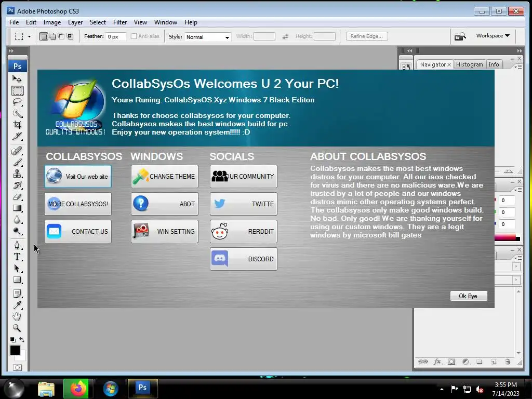Select the Crop tool

click(x=17, y=125)
